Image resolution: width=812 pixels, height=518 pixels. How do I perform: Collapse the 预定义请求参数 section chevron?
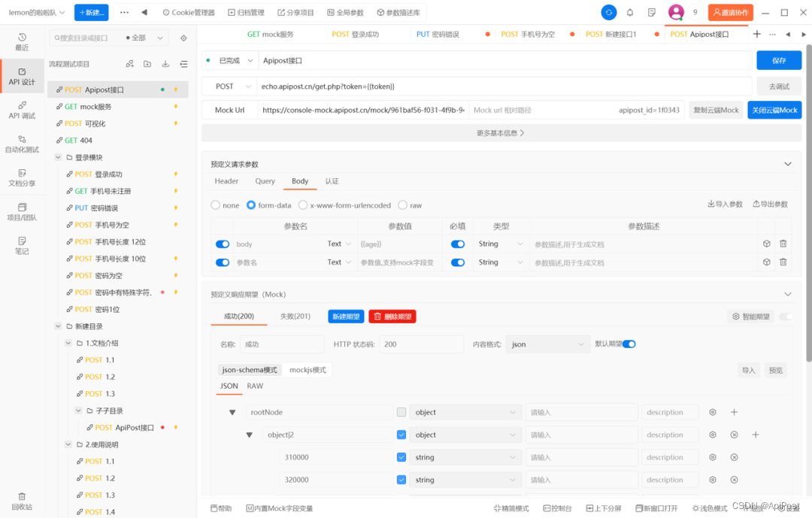tap(788, 163)
